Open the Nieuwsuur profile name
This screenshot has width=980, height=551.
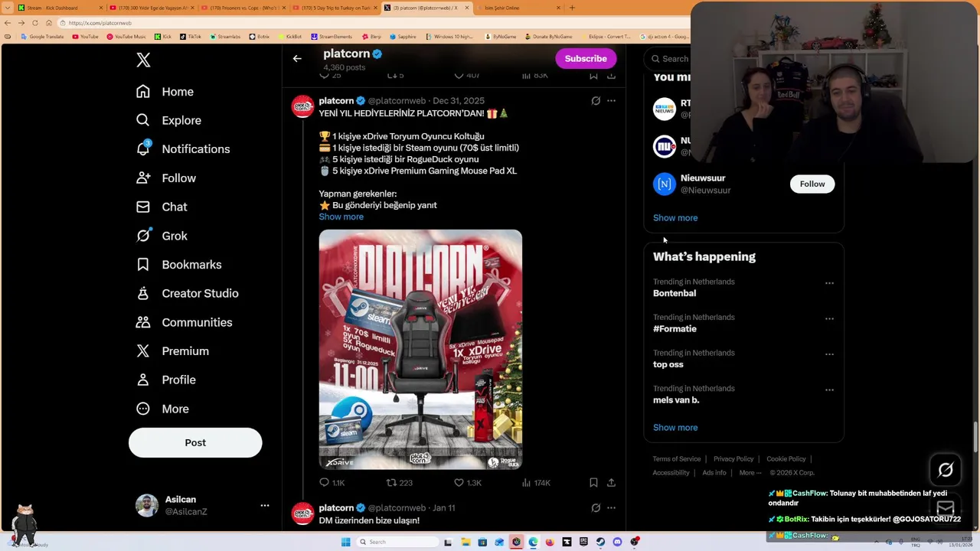click(703, 178)
